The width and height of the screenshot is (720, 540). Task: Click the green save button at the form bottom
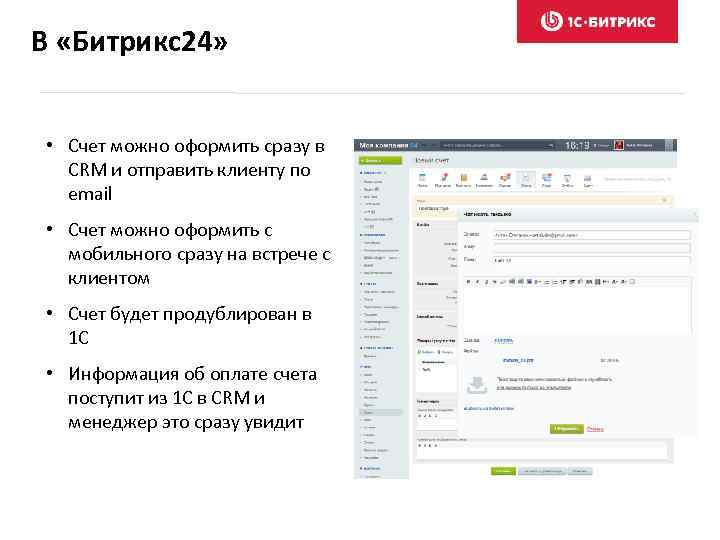[x=503, y=471]
